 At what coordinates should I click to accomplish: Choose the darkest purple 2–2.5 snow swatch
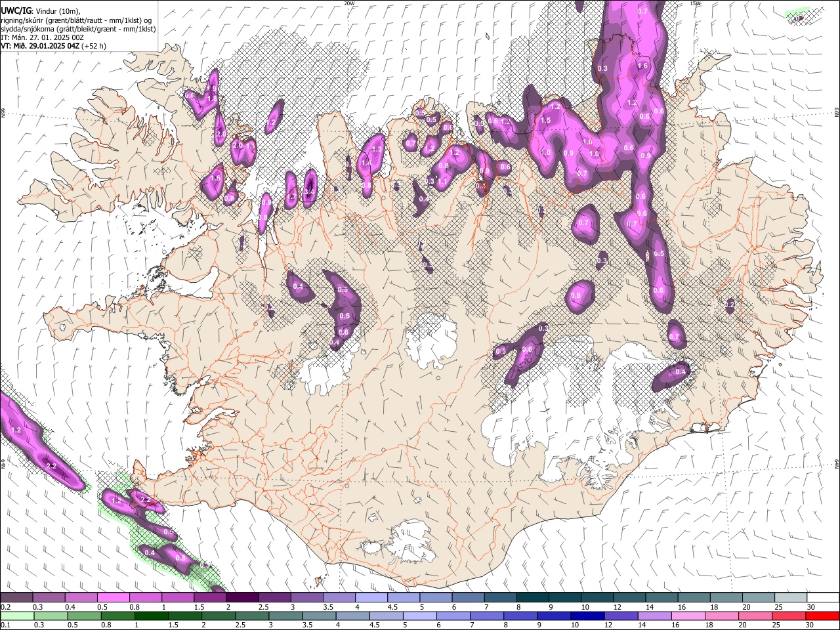pyautogui.click(x=242, y=597)
